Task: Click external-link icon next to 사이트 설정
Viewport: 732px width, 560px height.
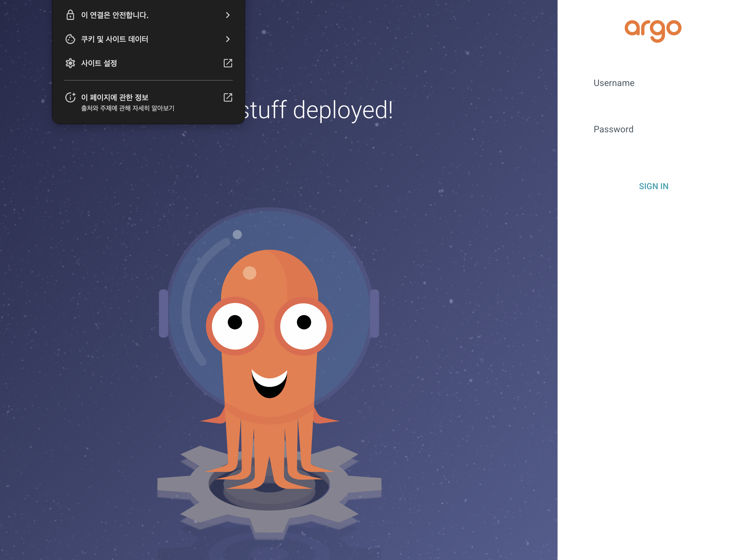Action: click(x=228, y=63)
